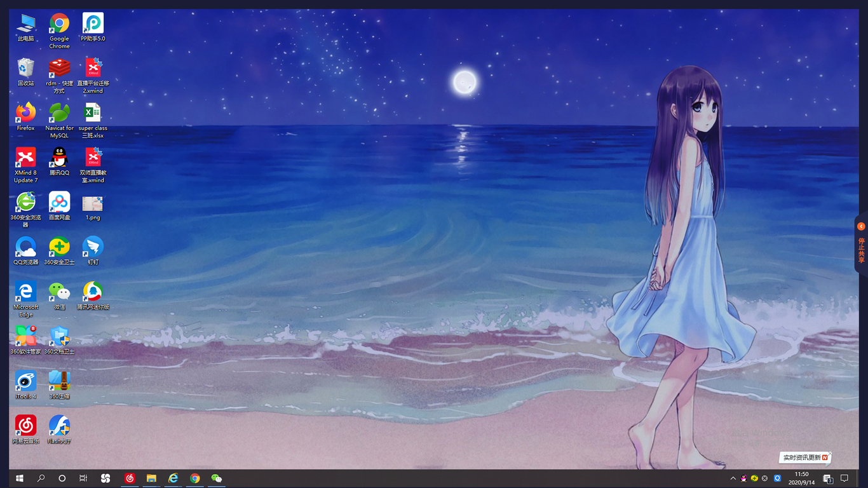Select the 360文档卫士 desktop icon
The width and height of the screenshot is (868, 488).
click(59, 340)
